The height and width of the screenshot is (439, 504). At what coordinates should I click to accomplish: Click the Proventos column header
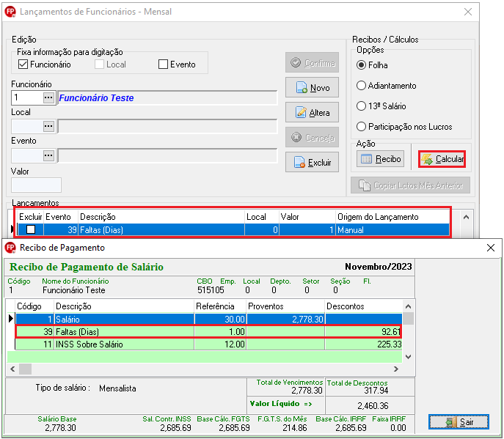[285, 306]
